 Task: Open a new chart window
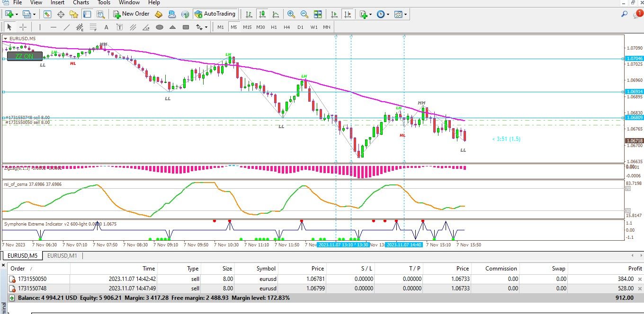click(9, 14)
